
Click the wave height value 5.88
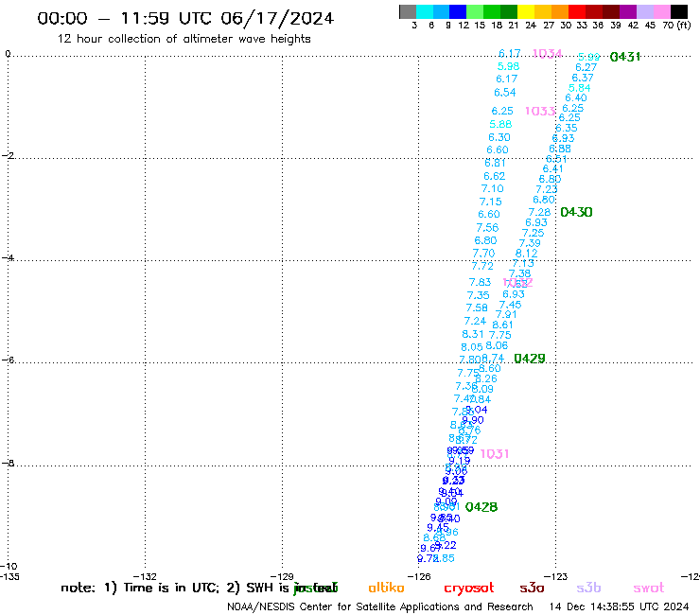click(500, 124)
